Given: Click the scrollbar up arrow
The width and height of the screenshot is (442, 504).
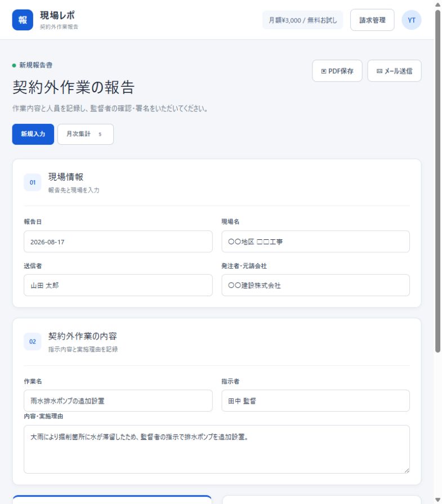Looking at the screenshot, I should point(438,5).
